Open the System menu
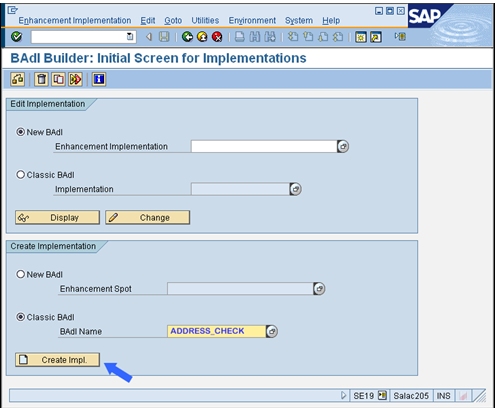Screen dimensions: 495x408 coord(299,21)
